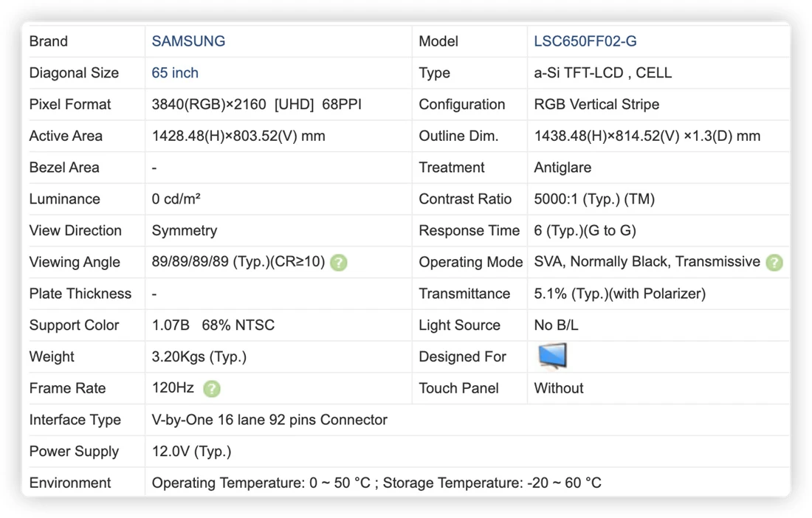Click the Antiglare treatment value
The image size is (812, 518).
(x=562, y=168)
